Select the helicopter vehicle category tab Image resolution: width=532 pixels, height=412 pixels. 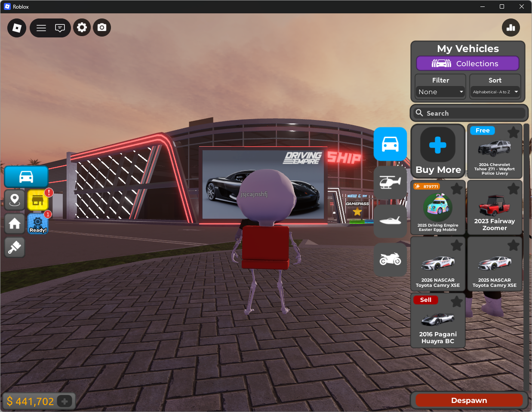tap(390, 182)
